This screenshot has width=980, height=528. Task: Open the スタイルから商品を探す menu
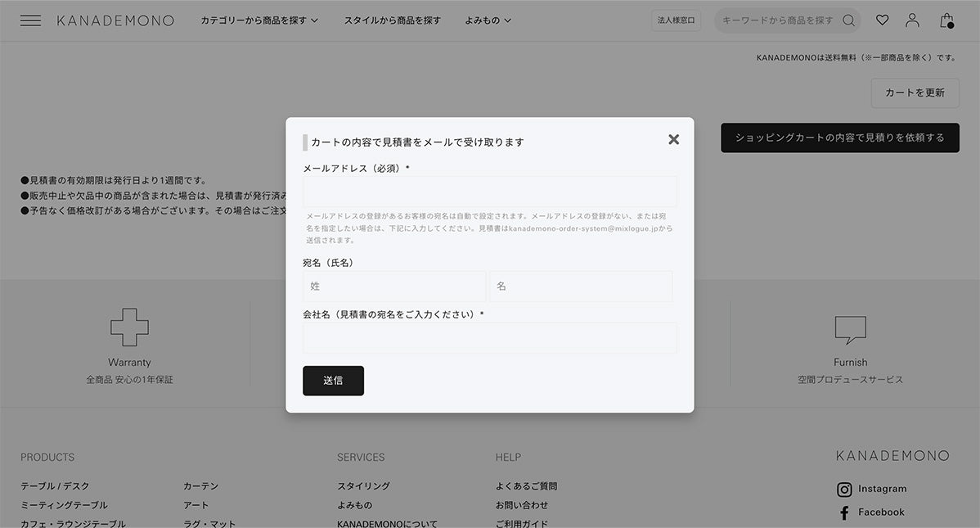coord(393,20)
